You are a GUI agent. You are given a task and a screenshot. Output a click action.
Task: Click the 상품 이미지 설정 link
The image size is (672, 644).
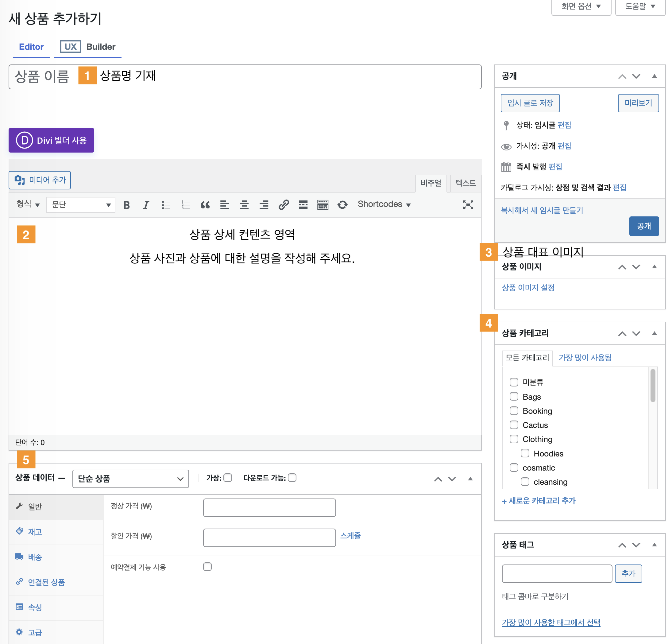click(528, 288)
